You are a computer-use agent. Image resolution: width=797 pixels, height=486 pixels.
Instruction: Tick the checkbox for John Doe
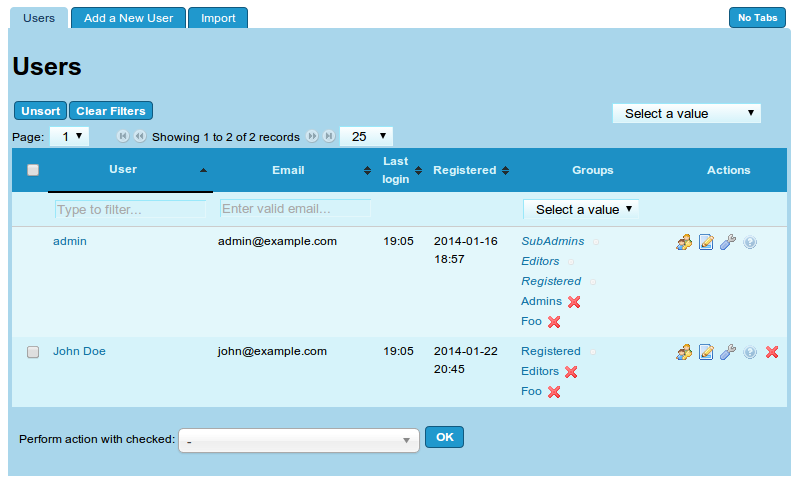click(x=33, y=352)
